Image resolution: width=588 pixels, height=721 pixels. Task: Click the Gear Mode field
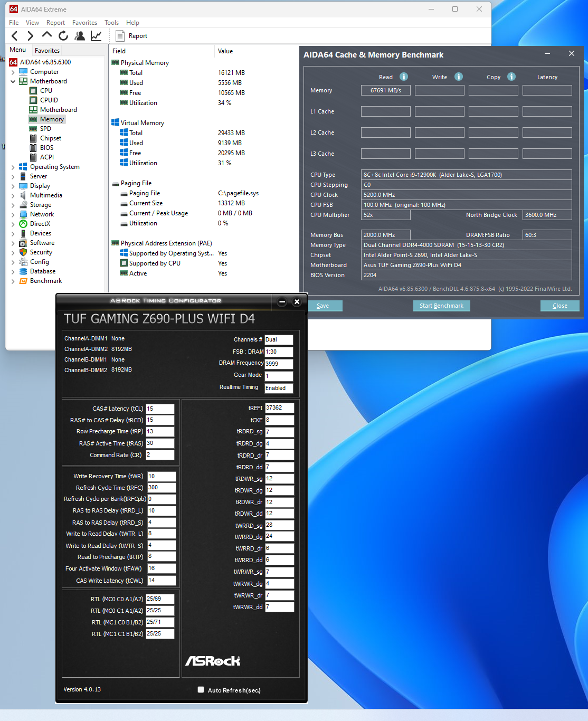coord(279,376)
